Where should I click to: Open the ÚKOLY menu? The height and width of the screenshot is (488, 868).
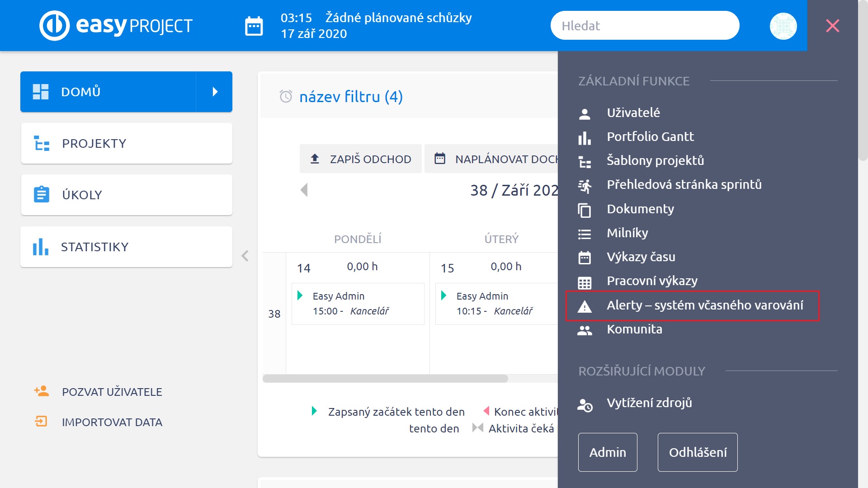(x=127, y=195)
